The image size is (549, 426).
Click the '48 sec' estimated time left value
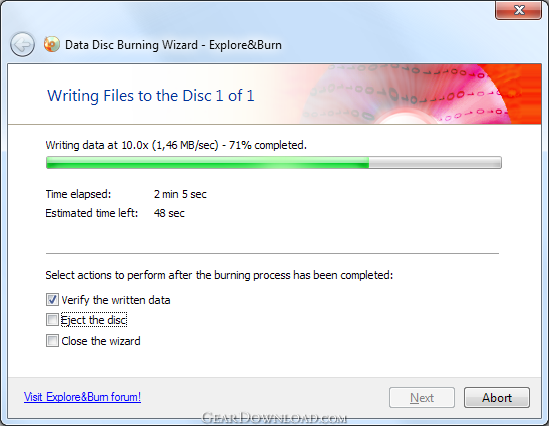[x=169, y=213]
